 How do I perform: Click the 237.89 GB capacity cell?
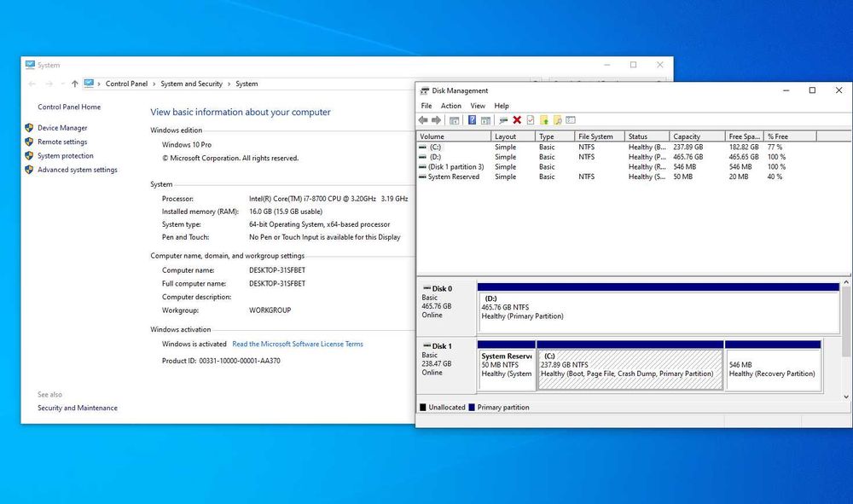pos(688,148)
